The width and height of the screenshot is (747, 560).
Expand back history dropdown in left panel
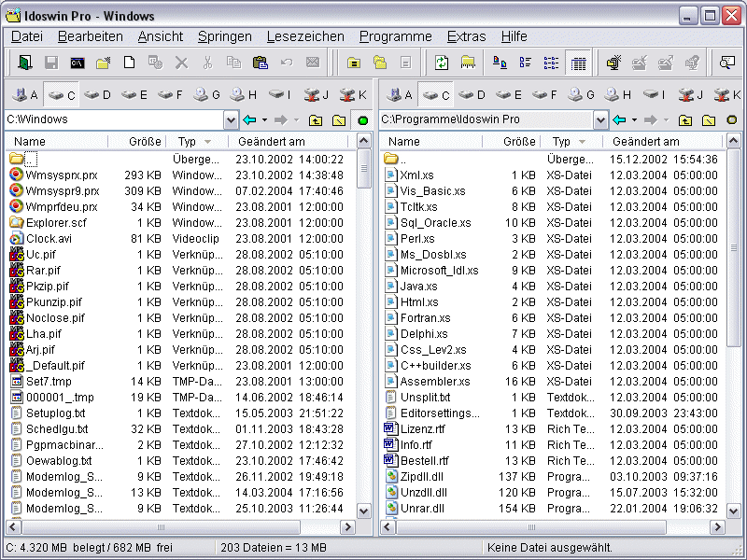coord(264,120)
